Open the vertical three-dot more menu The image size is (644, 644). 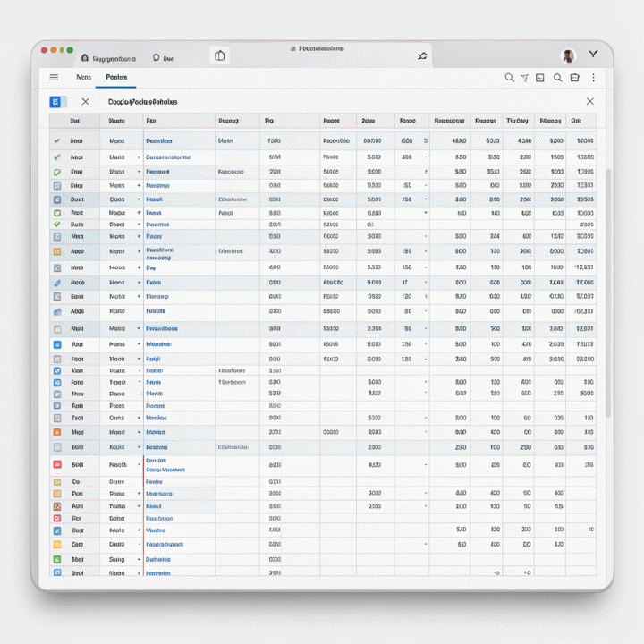click(593, 78)
